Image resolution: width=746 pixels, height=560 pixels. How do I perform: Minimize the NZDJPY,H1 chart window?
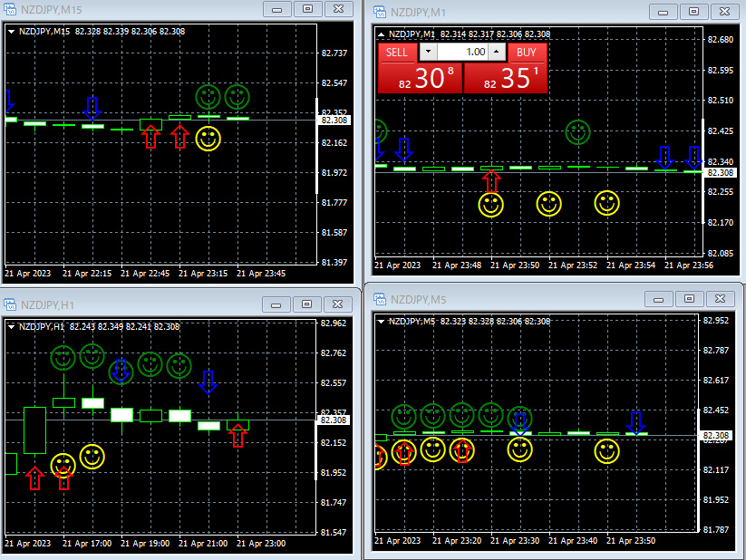click(276, 304)
